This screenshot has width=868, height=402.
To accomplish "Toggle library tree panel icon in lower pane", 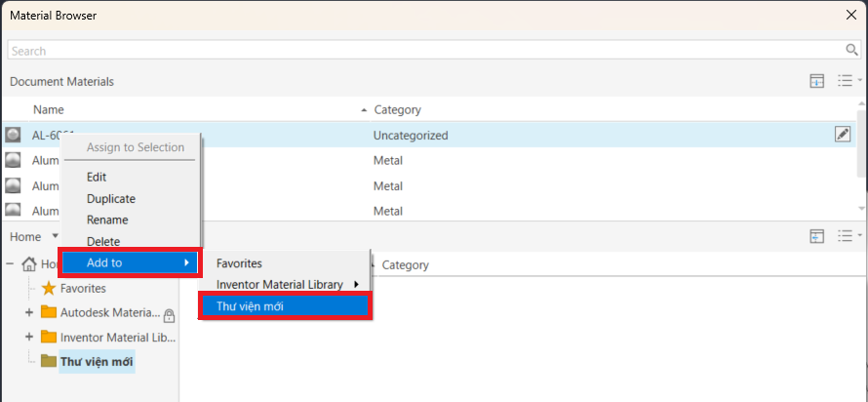I will 817,236.
